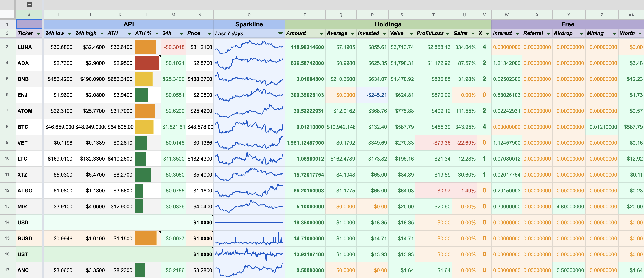
Task: Expand hidden columns with plus button
Action: [29, 4]
